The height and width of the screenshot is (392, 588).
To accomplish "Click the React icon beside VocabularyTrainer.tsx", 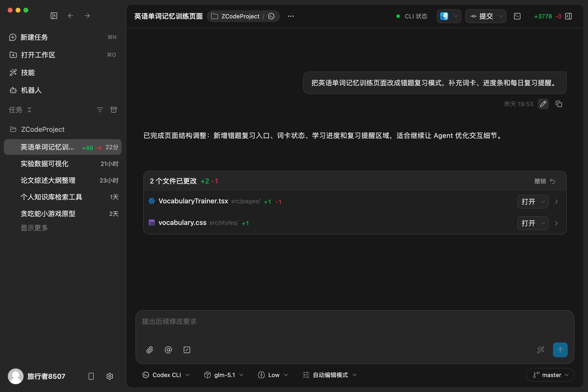I will [x=151, y=201].
